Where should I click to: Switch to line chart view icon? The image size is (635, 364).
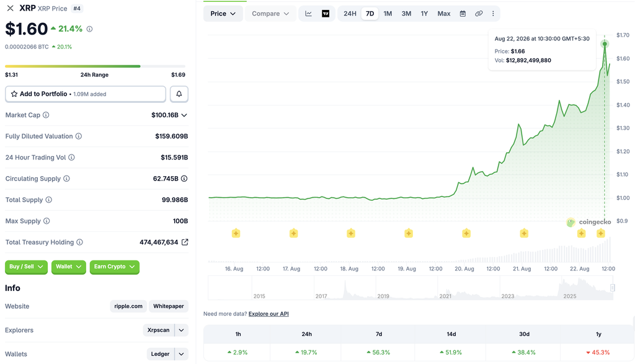(309, 14)
